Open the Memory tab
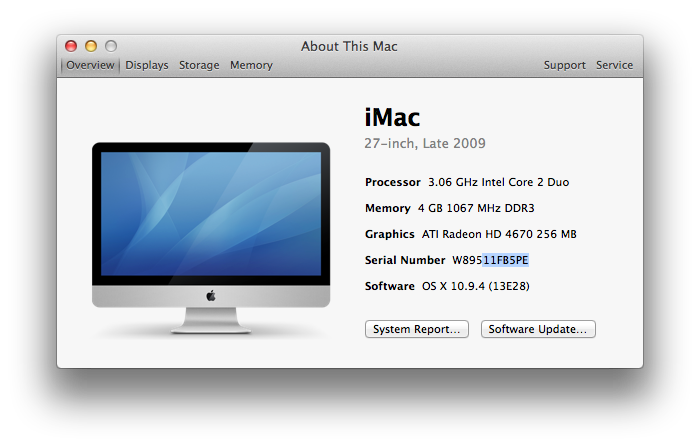This screenshot has height=447, width=700. point(251,65)
